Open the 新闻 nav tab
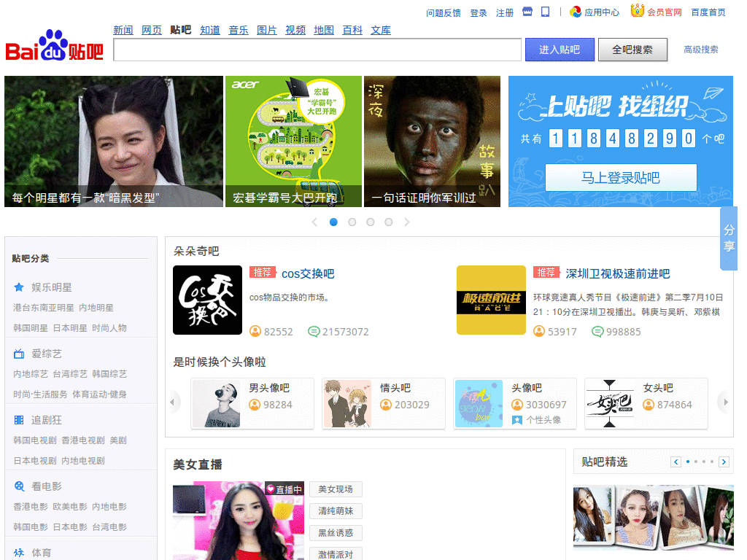Image resolution: width=747 pixels, height=560 pixels. [123, 30]
